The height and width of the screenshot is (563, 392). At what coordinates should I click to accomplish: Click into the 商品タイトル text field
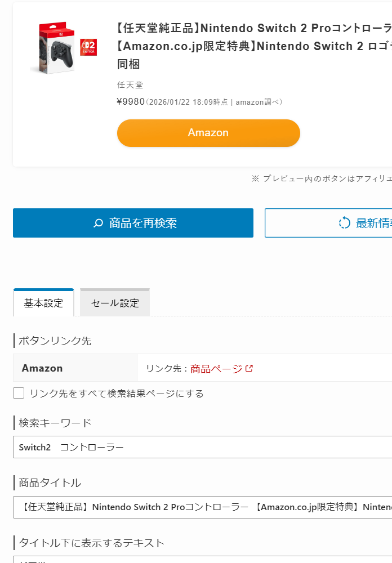coord(203,507)
